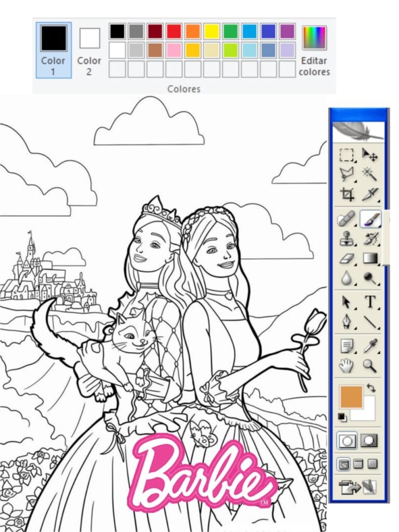This screenshot has width=399, height=532.
Task: Choose Full Screen with menu bar mode
Action: 358,463
